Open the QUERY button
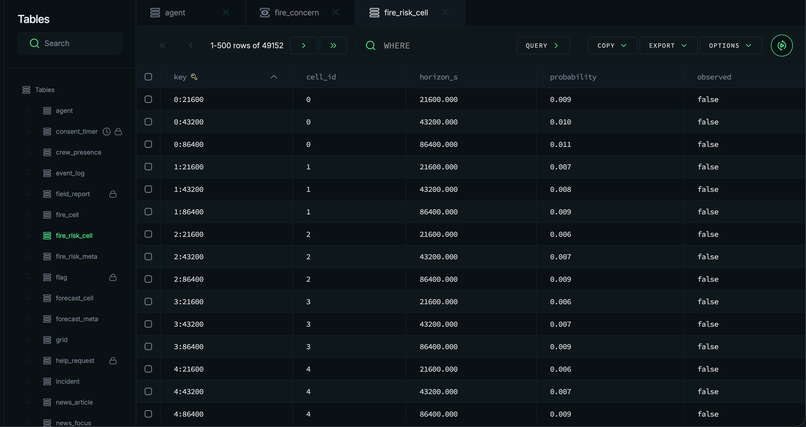Screen dimensions: 806x427 543,46
